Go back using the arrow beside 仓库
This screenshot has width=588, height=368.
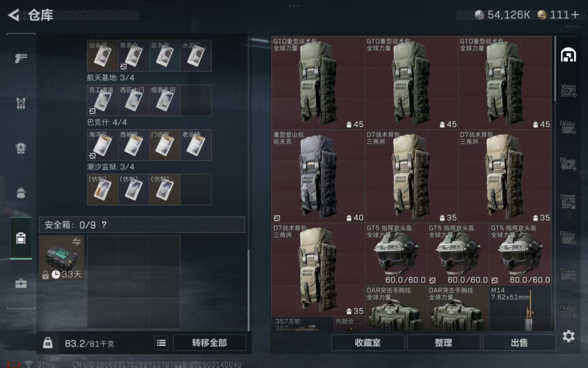[x=14, y=15]
